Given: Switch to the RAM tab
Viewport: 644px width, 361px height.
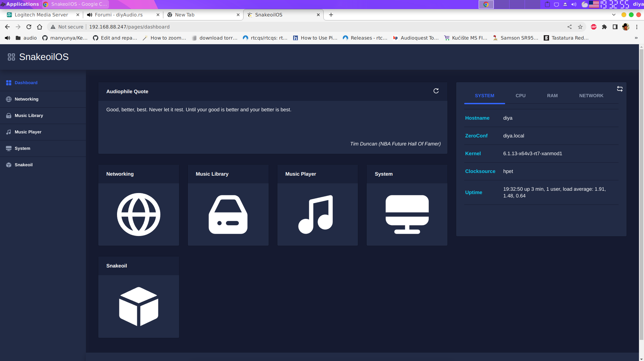Looking at the screenshot, I should point(552,96).
